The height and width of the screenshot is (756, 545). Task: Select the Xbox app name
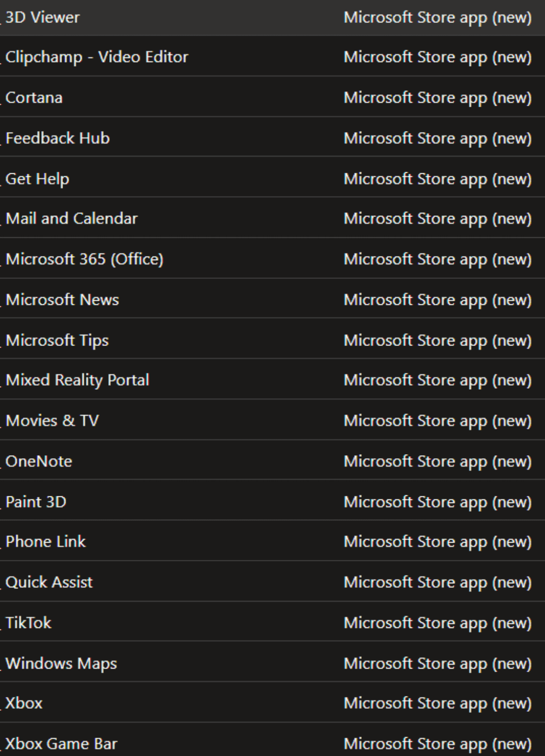tap(24, 703)
